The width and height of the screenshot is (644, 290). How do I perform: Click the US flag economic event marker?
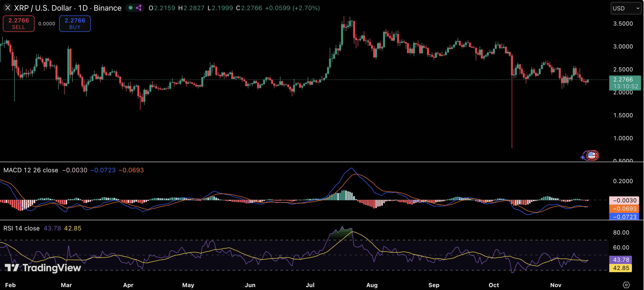click(x=592, y=155)
